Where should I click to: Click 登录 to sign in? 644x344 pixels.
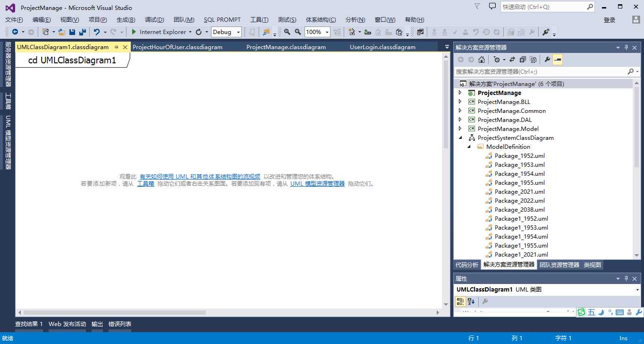610,20
